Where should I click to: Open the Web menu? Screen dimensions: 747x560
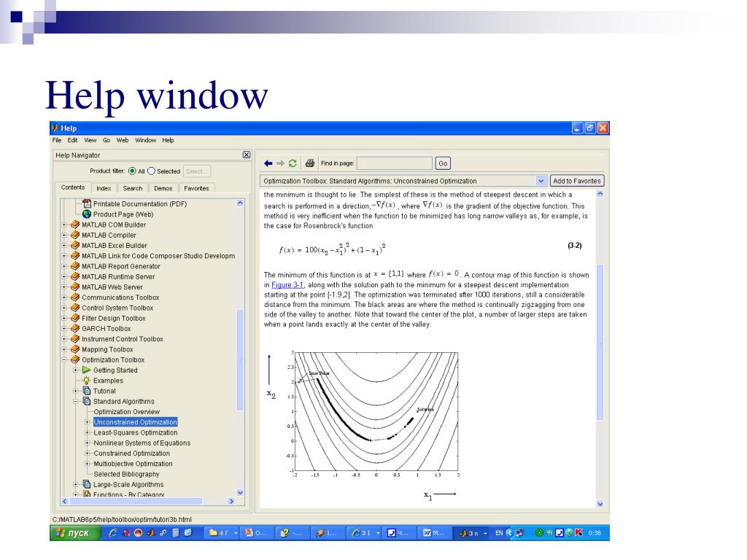(123, 141)
